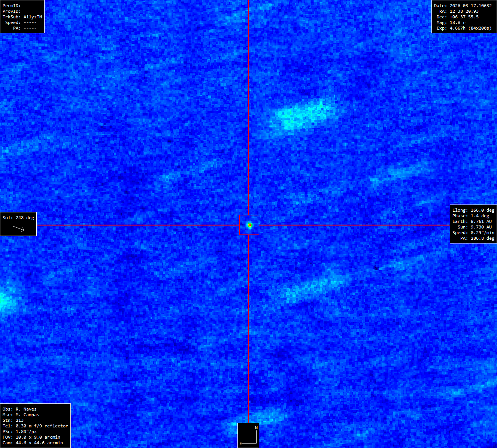Click the tracked object at the crosshair center
This screenshot has height=448, width=497.
tap(249, 225)
